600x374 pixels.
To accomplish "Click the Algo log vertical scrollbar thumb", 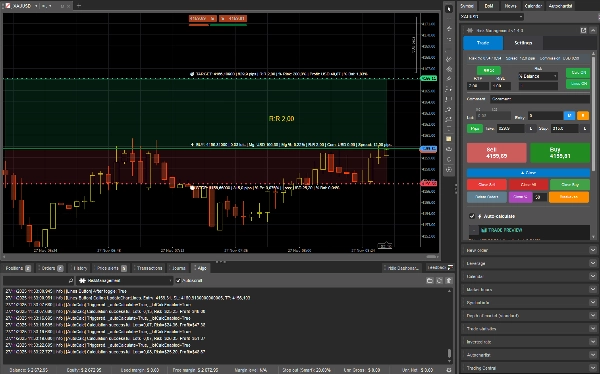I will point(449,353).
